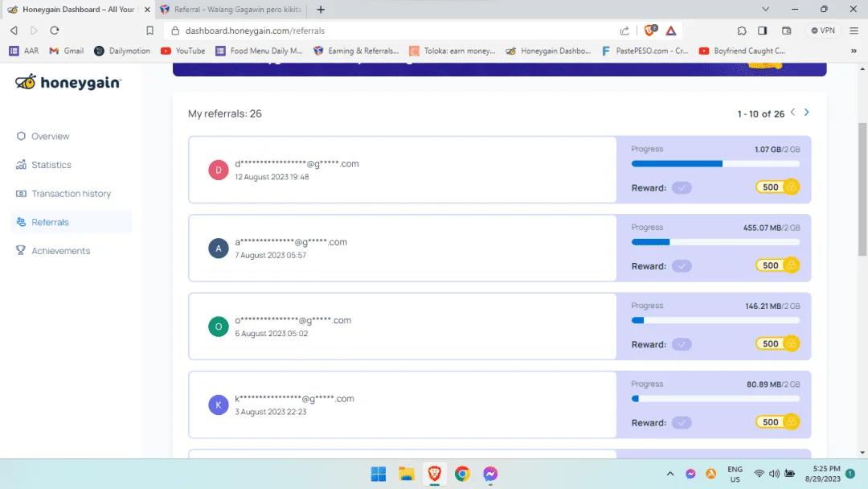Screen dimensions: 868x489
Task: Reload the page
Action: pyautogui.click(x=55, y=31)
